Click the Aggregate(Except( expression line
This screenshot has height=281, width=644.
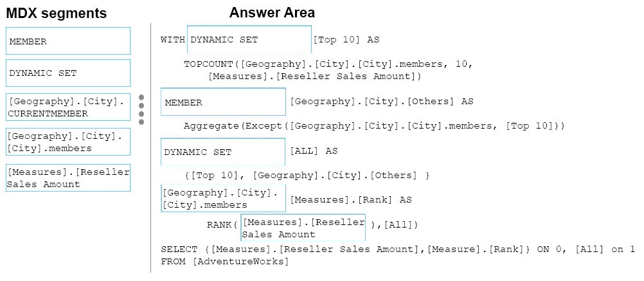point(374,126)
